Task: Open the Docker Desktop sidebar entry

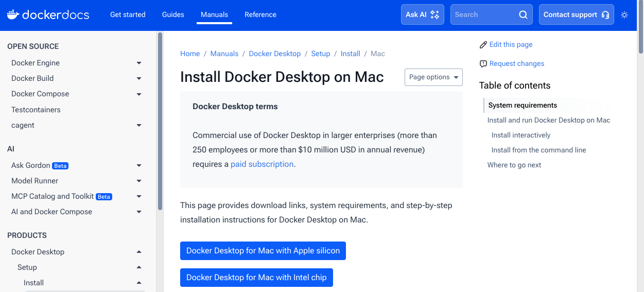Action: [x=38, y=252]
